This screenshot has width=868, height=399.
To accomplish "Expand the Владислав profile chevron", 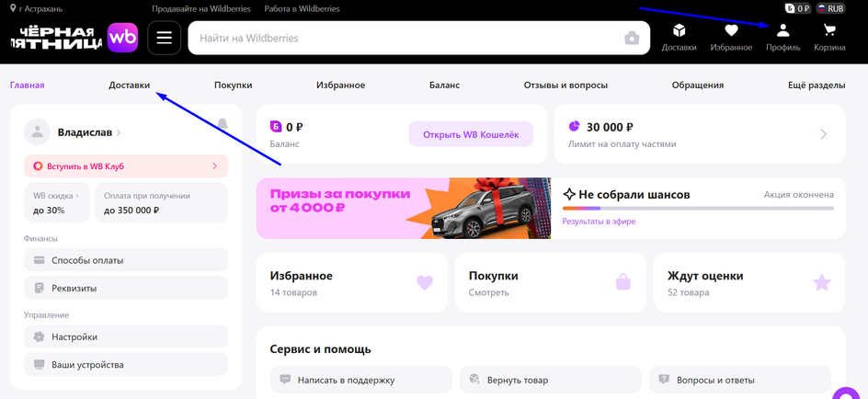I will [x=119, y=132].
